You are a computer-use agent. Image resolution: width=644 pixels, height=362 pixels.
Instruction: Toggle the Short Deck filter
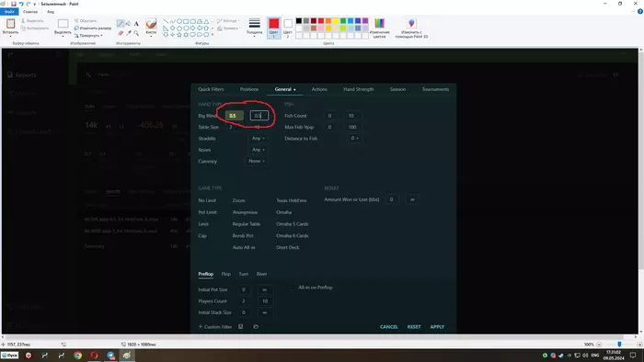(287, 248)
